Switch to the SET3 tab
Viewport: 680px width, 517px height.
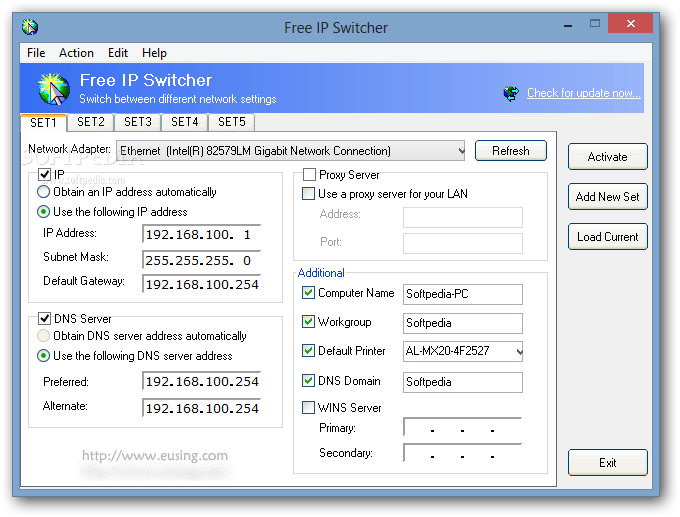coord(138,122)
